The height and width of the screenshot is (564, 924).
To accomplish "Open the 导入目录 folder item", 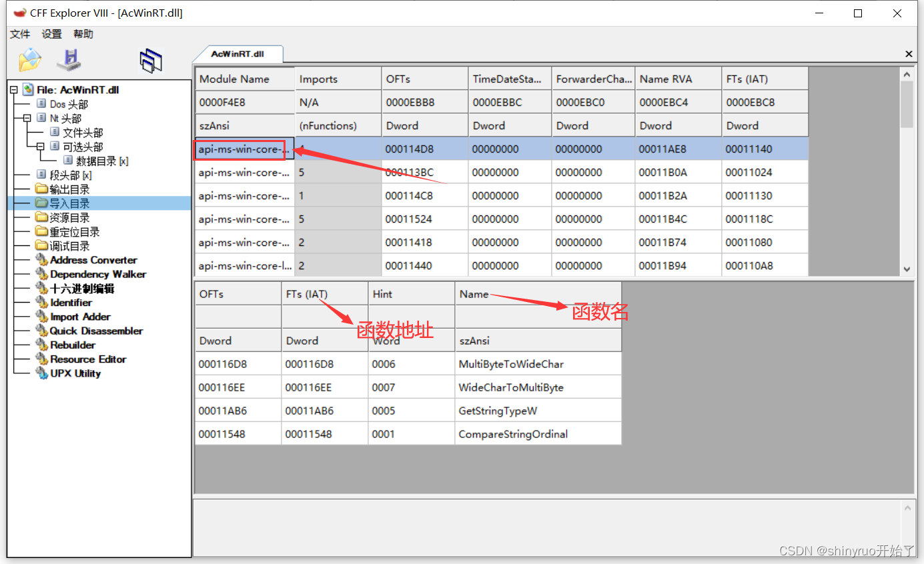I will (x=69, y=203).
